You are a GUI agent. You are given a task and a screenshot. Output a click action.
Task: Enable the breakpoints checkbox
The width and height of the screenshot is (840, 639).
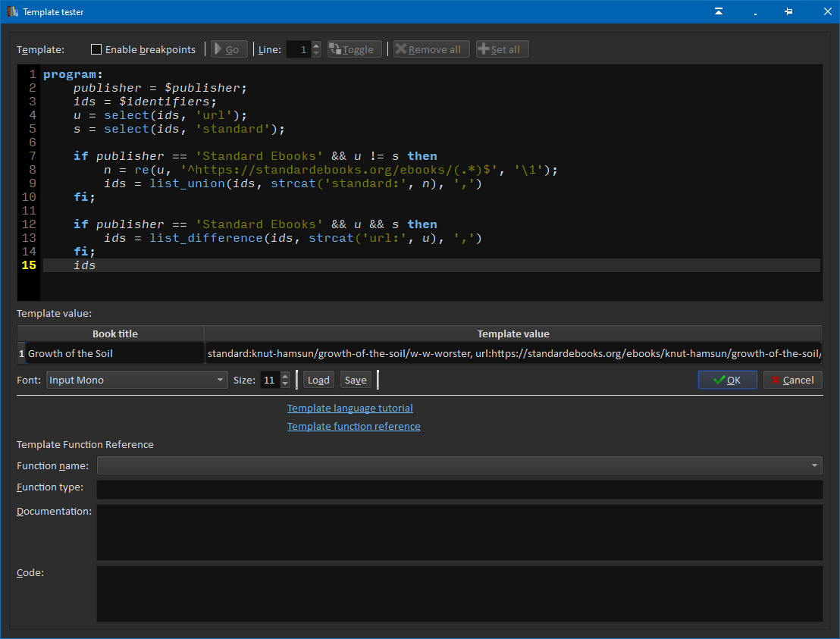(x=96, y=49)
